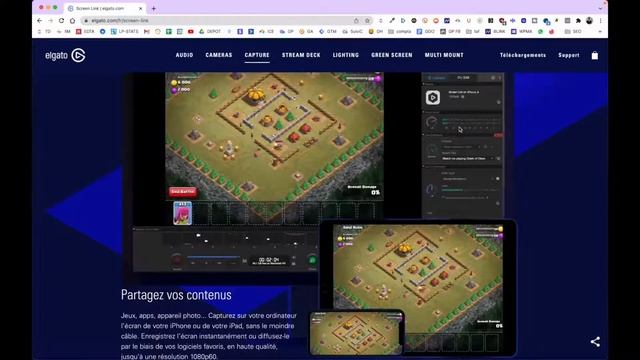Open the GREEN SCREEN menu
Image resolution: width=640 pixels, height=360 pixels.
point(392,55)
